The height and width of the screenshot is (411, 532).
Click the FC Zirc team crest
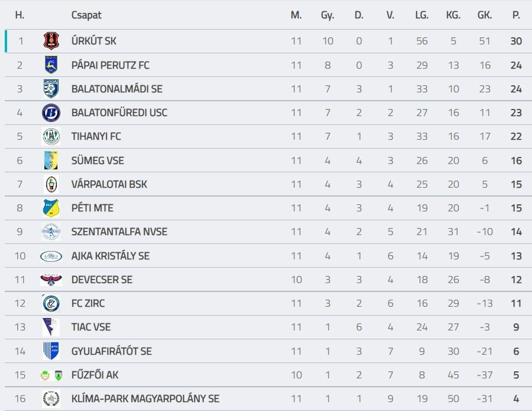coord(51,303)
